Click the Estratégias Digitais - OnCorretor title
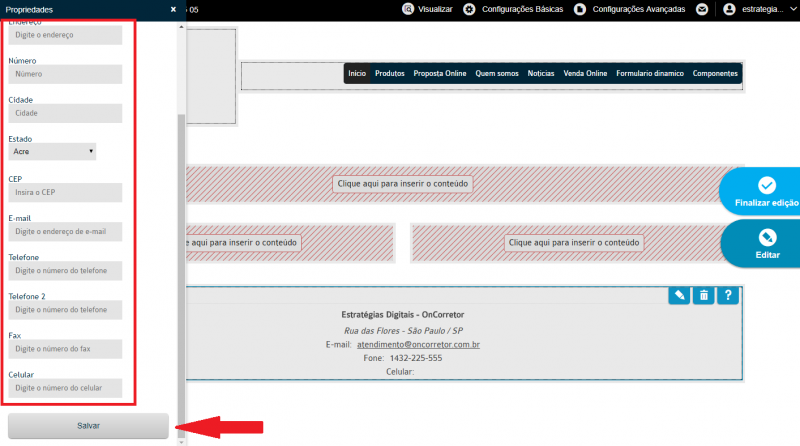Viewport: 800px width, 446px height. pos(403,315)
